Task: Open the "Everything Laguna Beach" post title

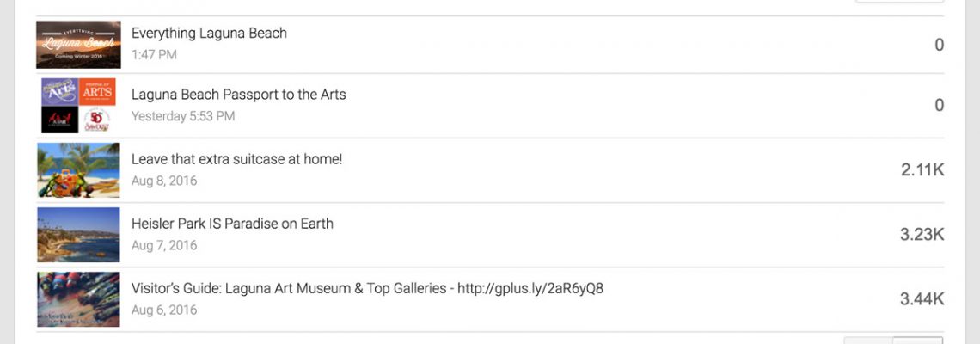Action: click(209, 34)
